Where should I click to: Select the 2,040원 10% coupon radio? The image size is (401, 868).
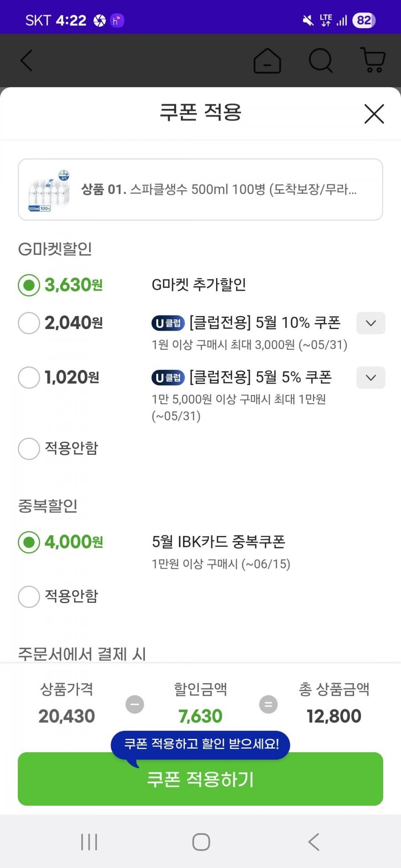click(29, 323)
